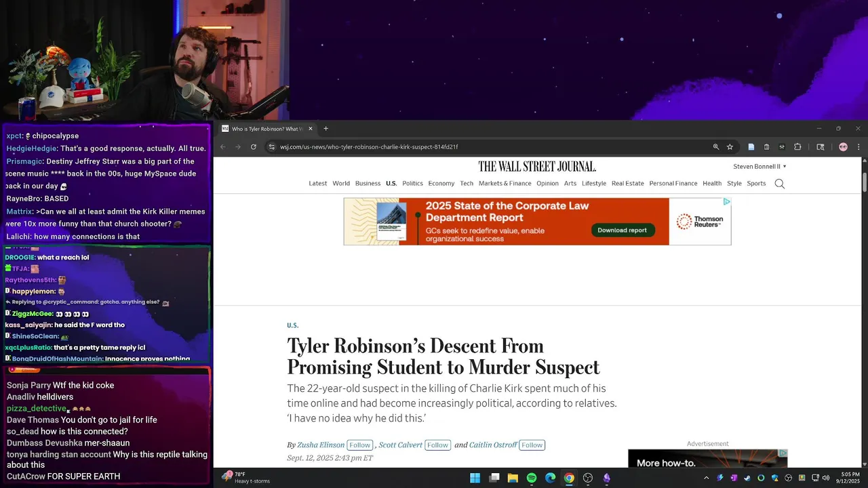This screenshot has width=868, height=488.
Task: Open the Latest section
Action: 317,183
